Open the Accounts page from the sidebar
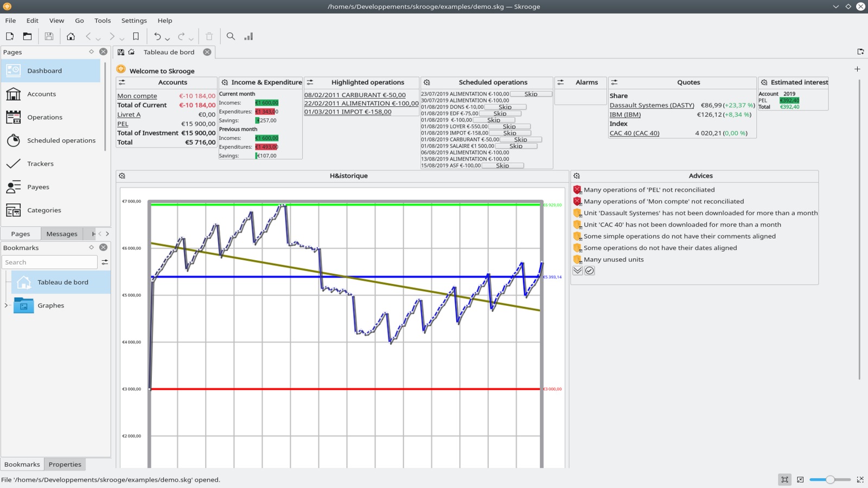868x488 pixels. point(41,94)
